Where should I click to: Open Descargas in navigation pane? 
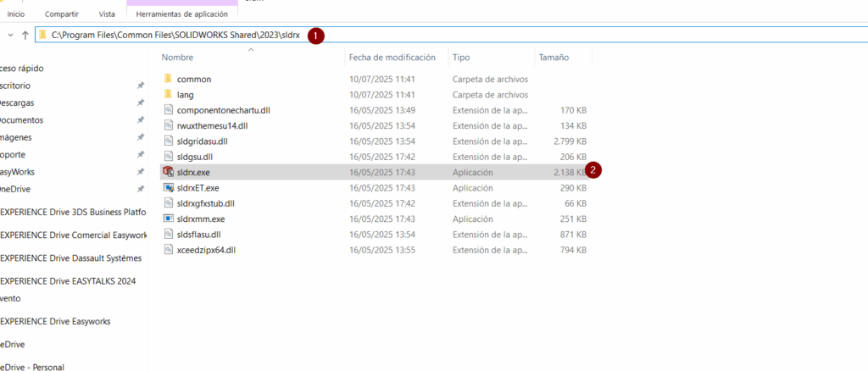(17, 102)
